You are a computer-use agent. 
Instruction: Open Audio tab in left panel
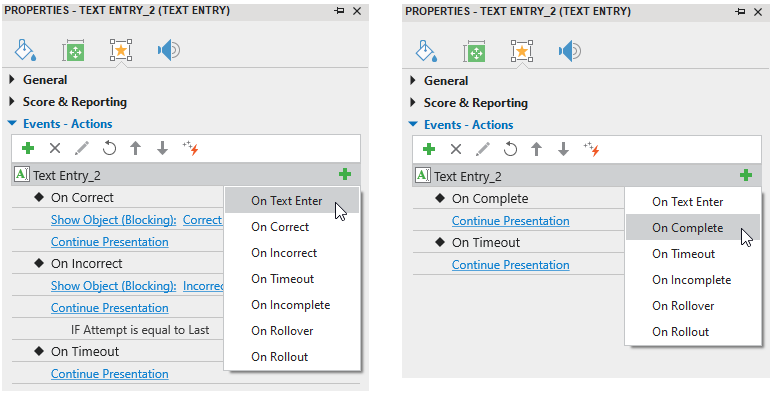(169, 50)
